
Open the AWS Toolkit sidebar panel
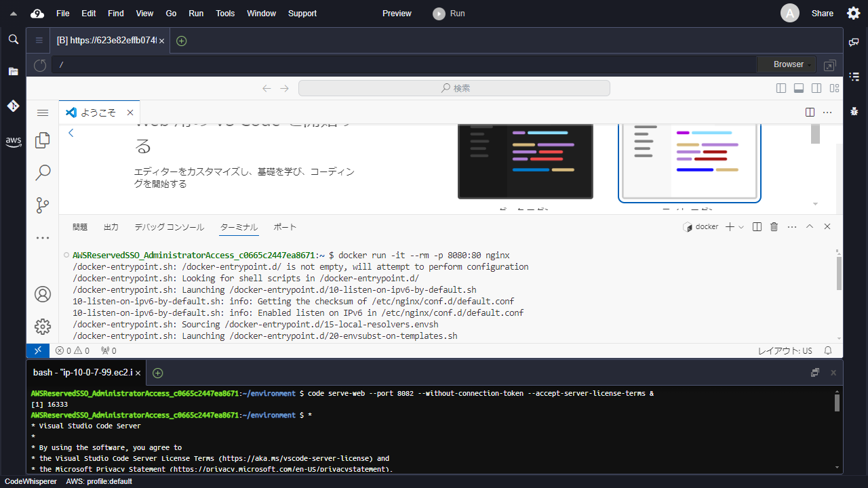click(x=13, y=142)
